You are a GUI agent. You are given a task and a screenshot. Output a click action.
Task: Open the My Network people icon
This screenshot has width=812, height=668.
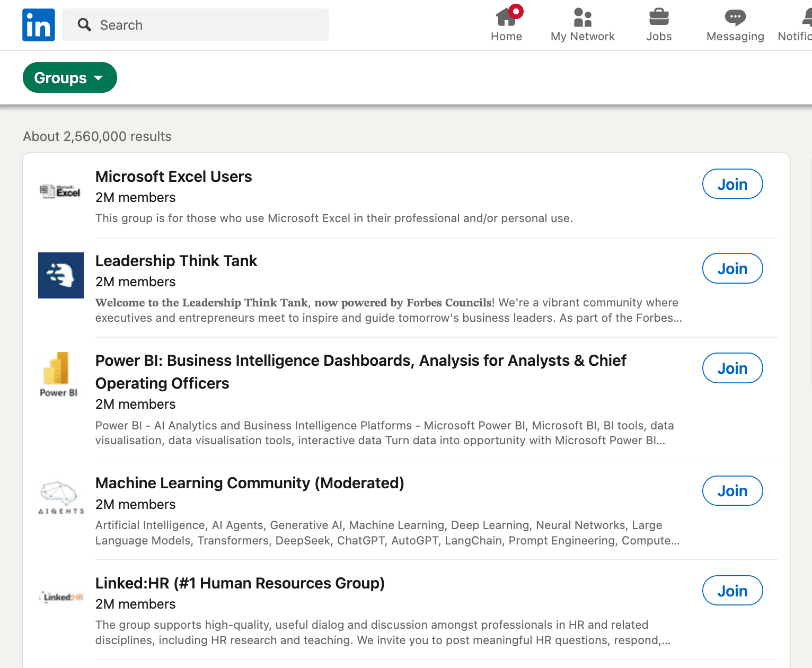(x=582, y=17)
